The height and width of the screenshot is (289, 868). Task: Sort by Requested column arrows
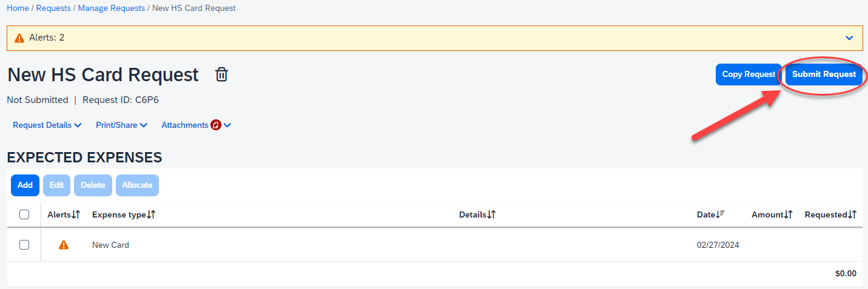852,214
